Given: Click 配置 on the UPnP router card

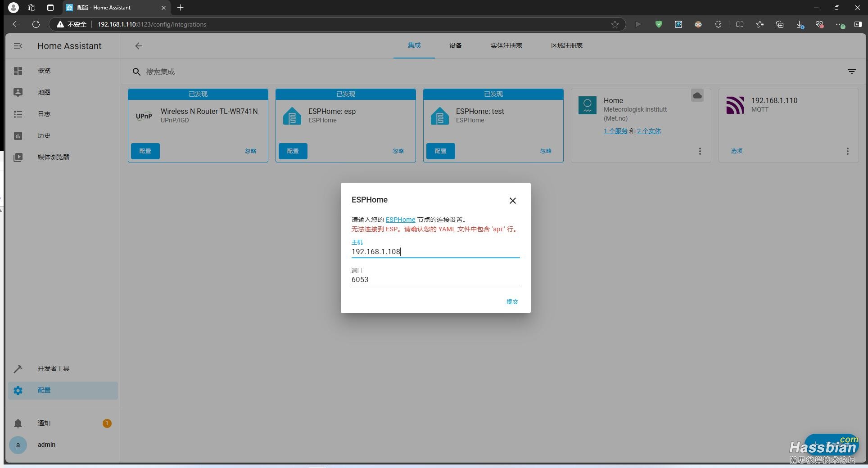Looking at the screenshot, I should (145, 151).
